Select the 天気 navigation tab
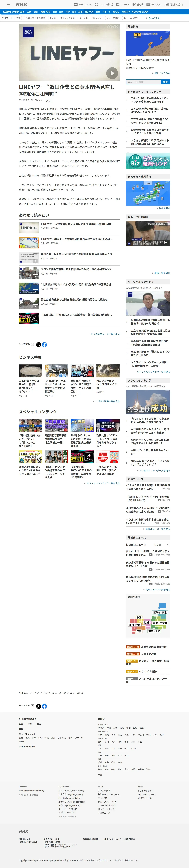 (29, 12)
